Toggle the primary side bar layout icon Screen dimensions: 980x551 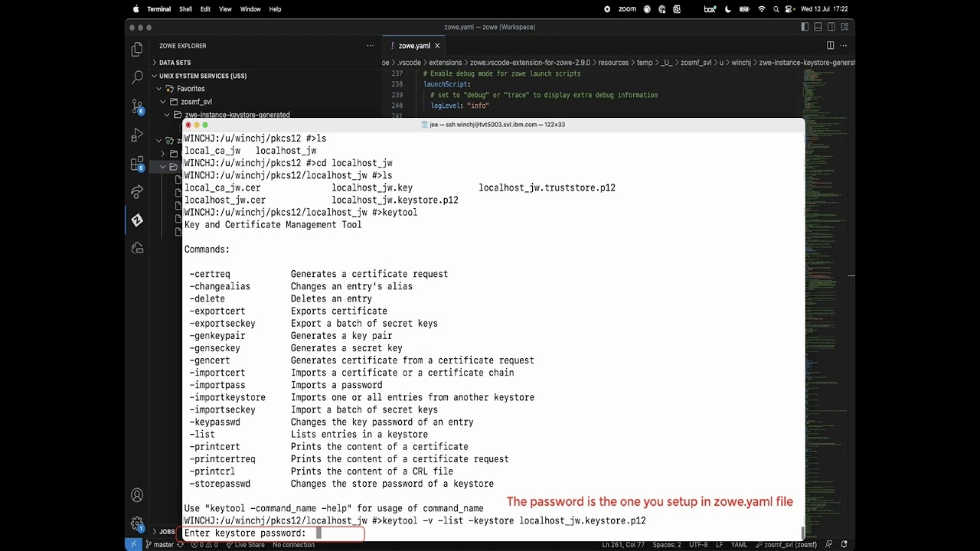coord(805,27)
